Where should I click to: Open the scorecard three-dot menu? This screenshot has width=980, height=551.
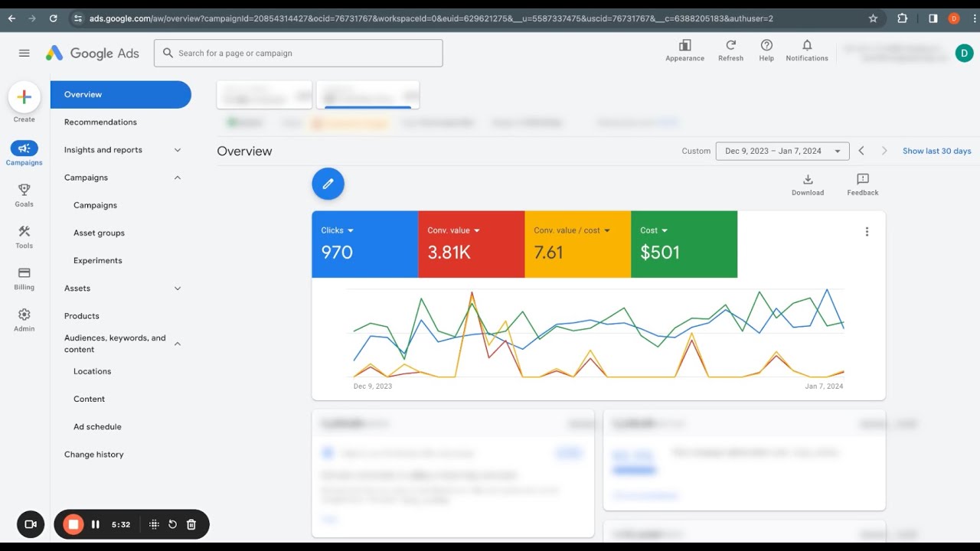(867, 232)
